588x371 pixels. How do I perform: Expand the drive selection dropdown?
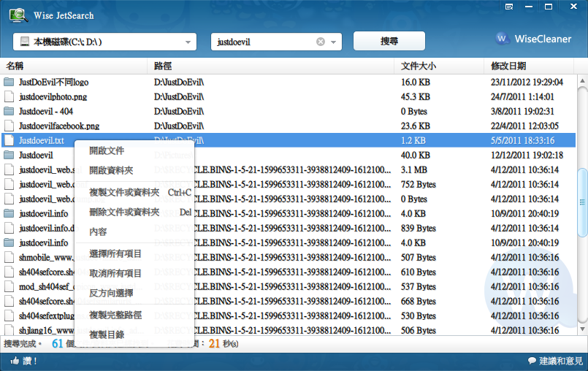click(188, 42)
